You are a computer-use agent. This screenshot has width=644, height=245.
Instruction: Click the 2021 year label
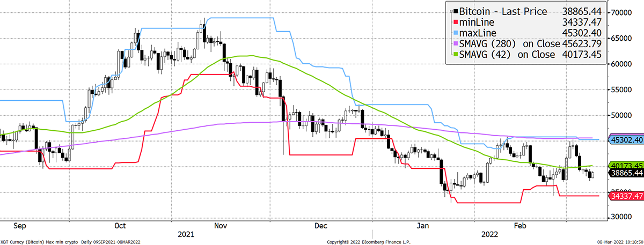[186, 234]
